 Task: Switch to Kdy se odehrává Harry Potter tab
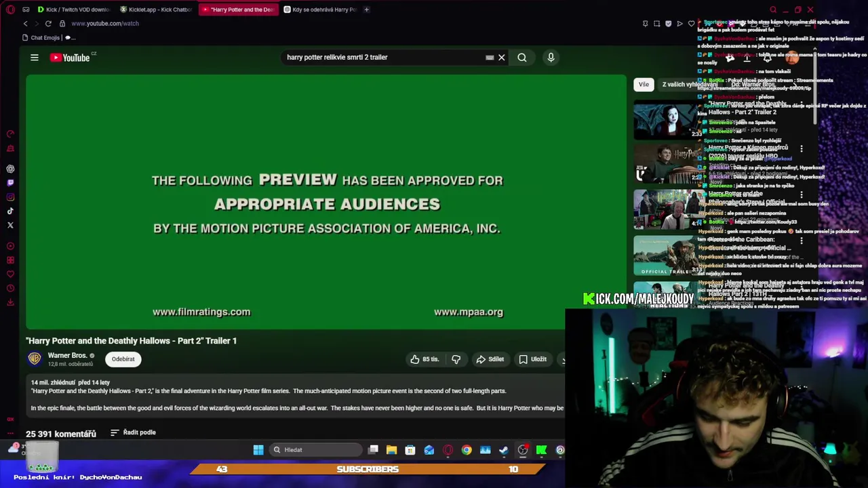pyautogui.click(x=320, y=9)
